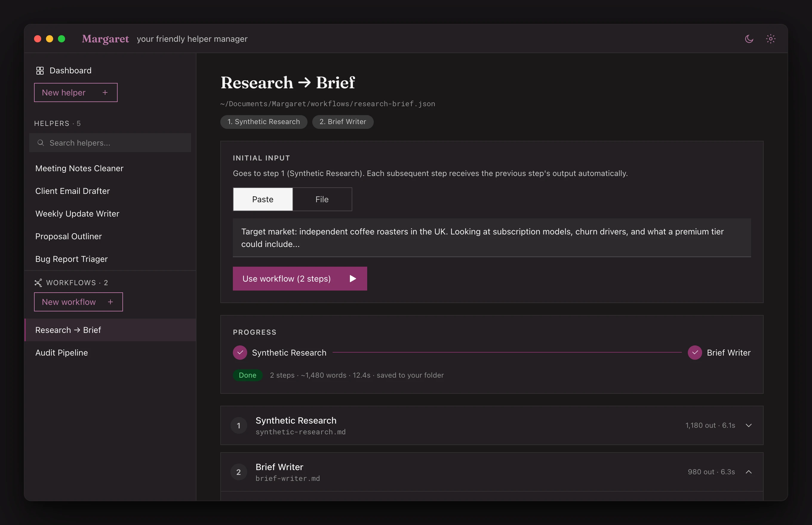Open the Weekly Update Writer helper

click(110, 214)
